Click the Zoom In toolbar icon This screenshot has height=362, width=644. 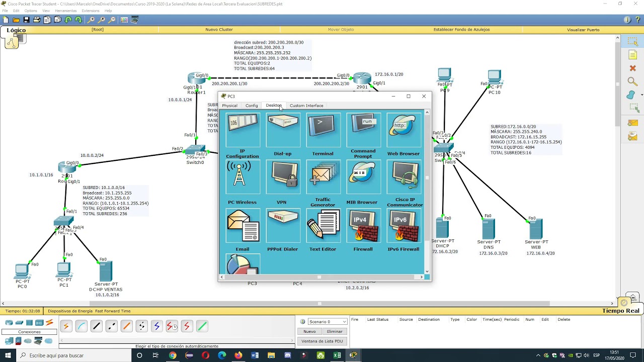pos(91,20)
